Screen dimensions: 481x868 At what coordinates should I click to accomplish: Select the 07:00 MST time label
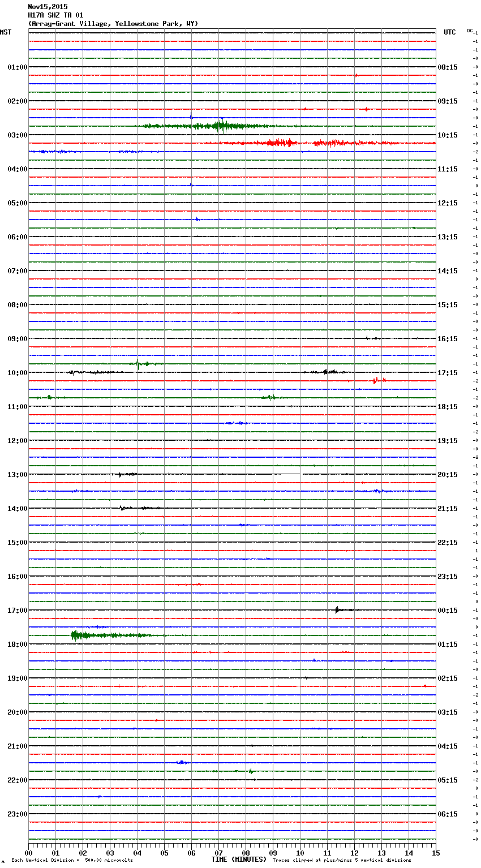click(18, 271)
